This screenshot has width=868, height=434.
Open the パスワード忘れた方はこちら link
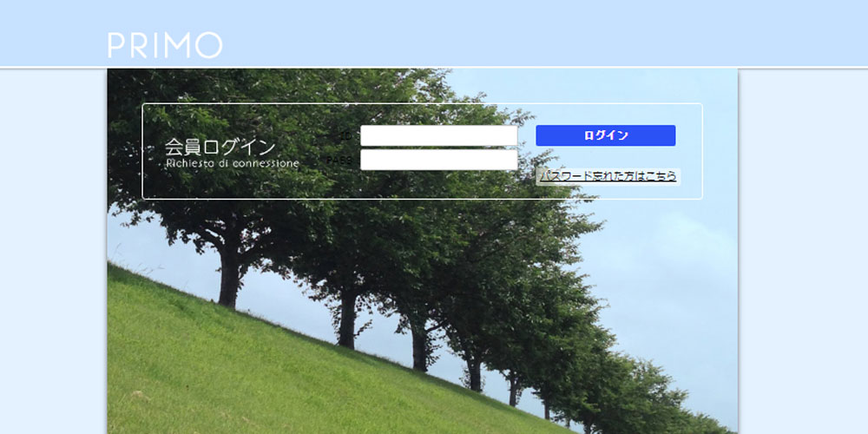[608, 176]
